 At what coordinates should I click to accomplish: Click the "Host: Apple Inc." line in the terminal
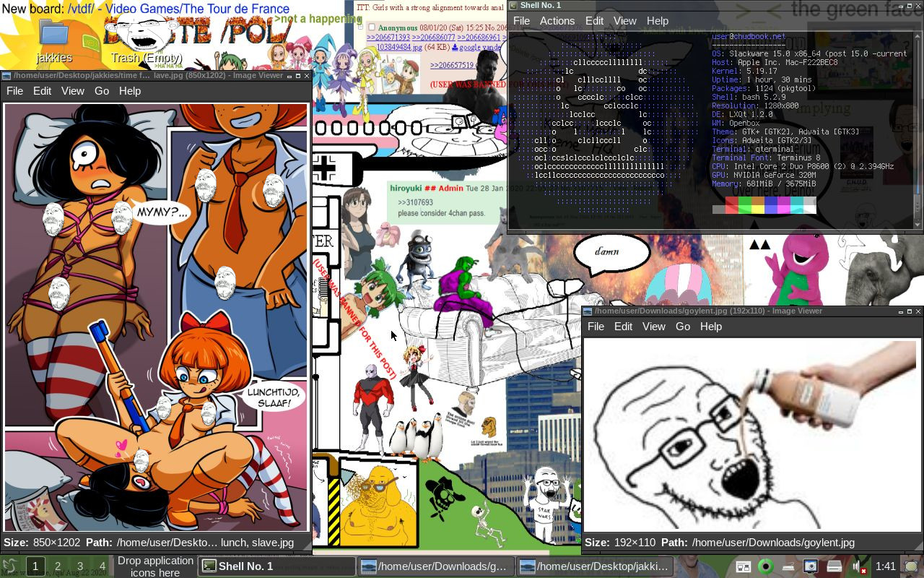[x=775, y=62]
